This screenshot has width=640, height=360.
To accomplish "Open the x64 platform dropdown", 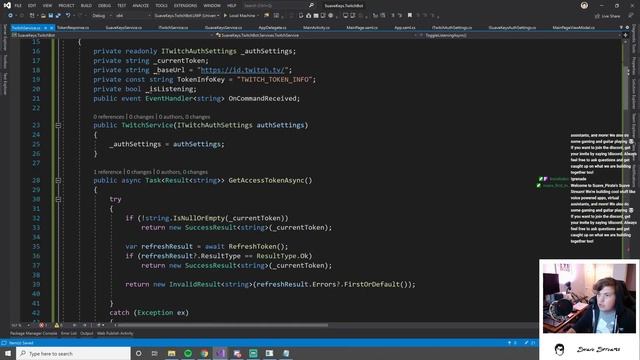I will [x=133, y=16].
